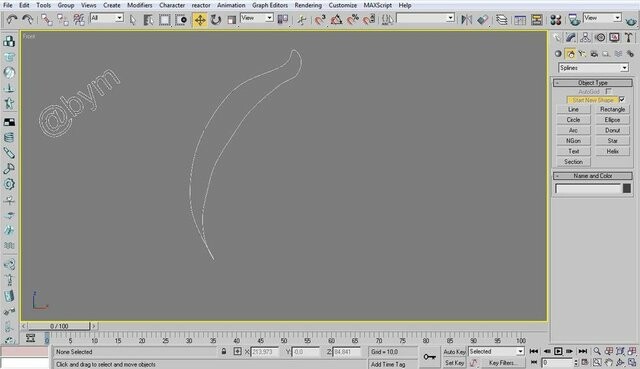Open the selection filter All dropdown
The height and width of the screenshot is (369, 640).
tap(107, 18)
